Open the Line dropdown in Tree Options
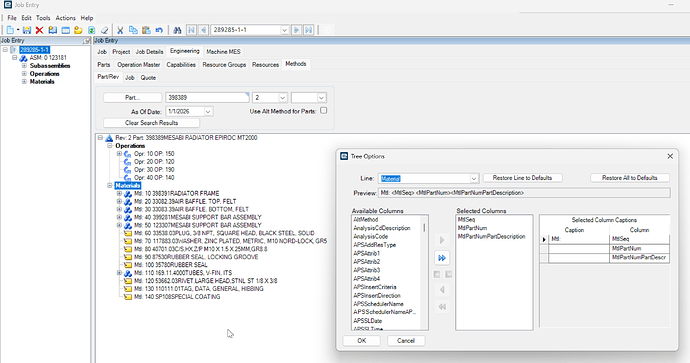 coord(473,179)
